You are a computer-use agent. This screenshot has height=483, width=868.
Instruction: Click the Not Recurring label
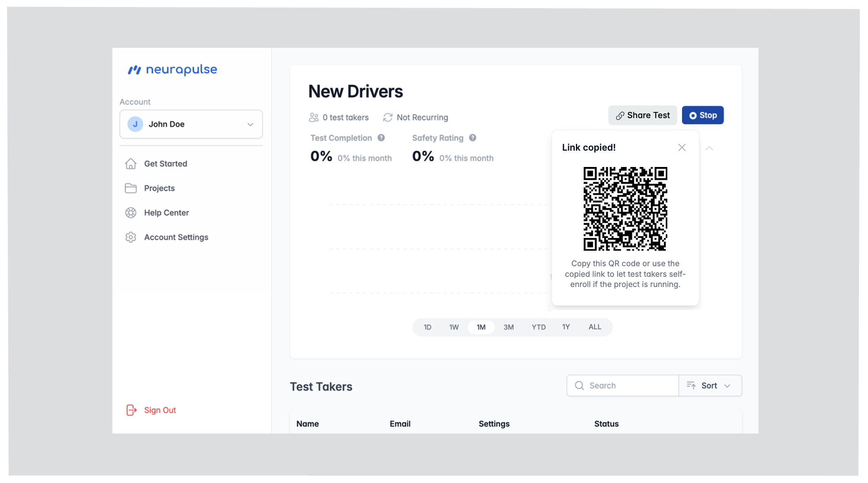[423, 118]
